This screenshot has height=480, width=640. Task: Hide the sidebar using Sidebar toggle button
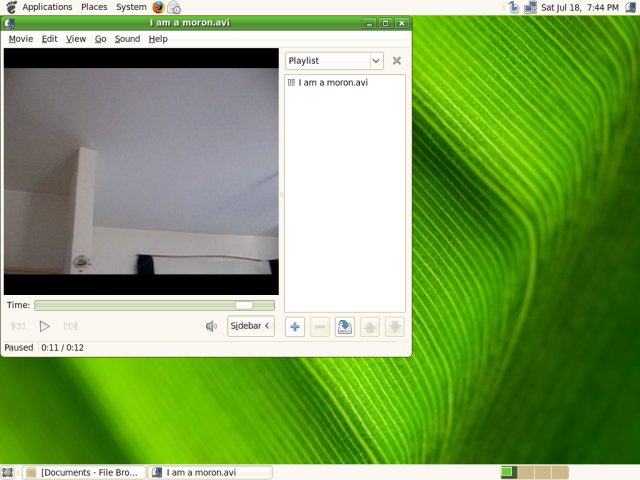point(251,326)
